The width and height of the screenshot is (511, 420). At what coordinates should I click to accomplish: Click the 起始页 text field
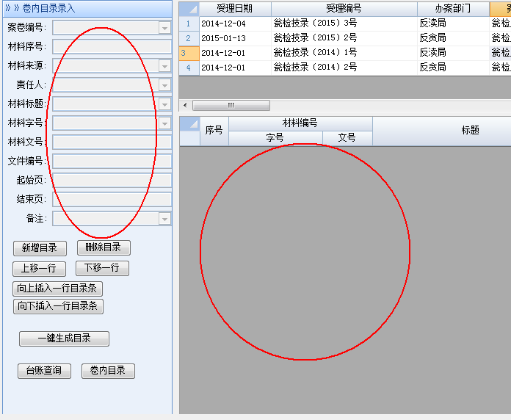[112, 180]
